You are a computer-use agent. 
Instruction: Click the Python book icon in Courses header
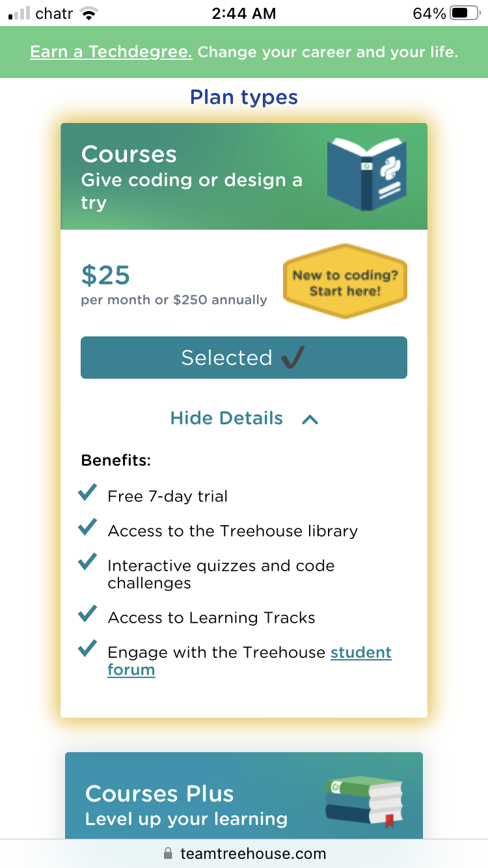[366, 174]
